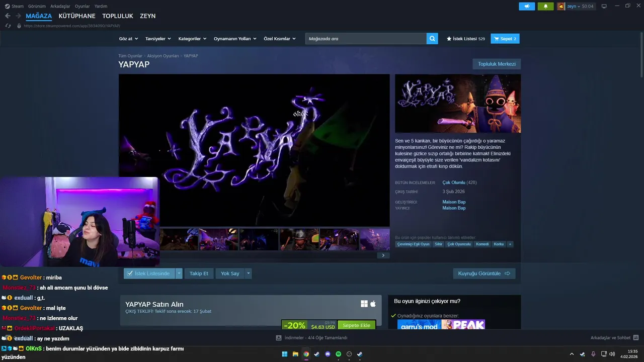Expand the Göz at menu
The width and height of the screenshot is (644, 362).
coord(128,39)
